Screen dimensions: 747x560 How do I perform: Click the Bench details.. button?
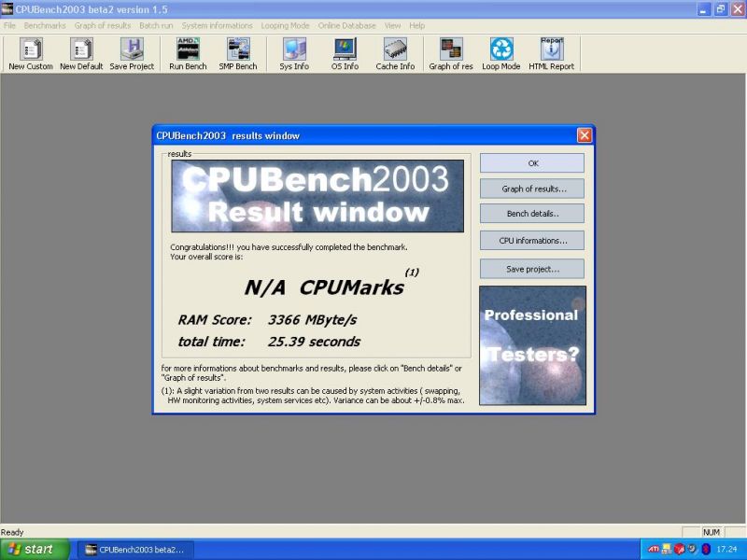[532, 214]
